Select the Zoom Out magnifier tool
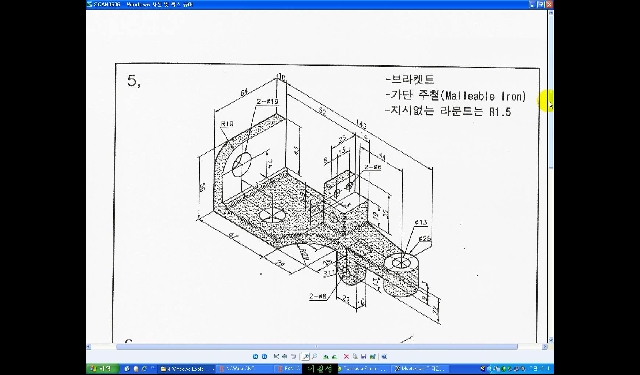This screenshot has width=640, height=375. click(315, 357)
